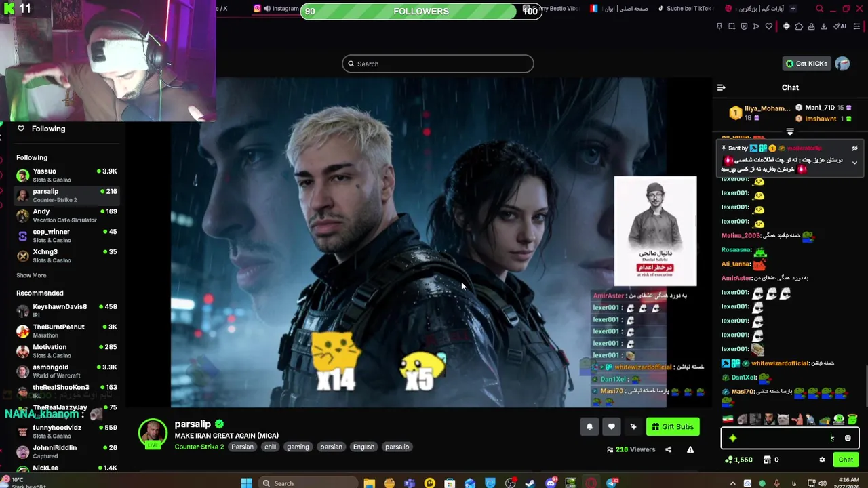Select the English tag
Viewport: 868px width, 488px height.
coord(363,447)
